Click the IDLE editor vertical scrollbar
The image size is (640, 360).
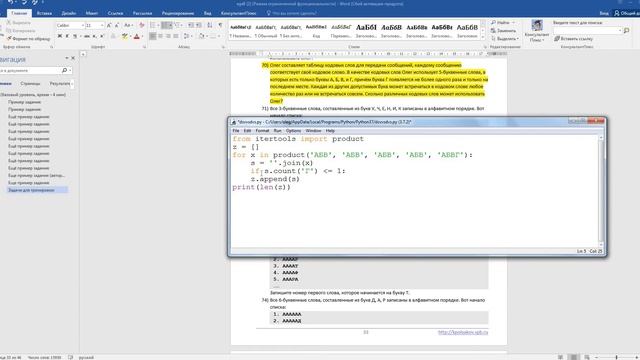pyautogui.click(x=601, y=191)
